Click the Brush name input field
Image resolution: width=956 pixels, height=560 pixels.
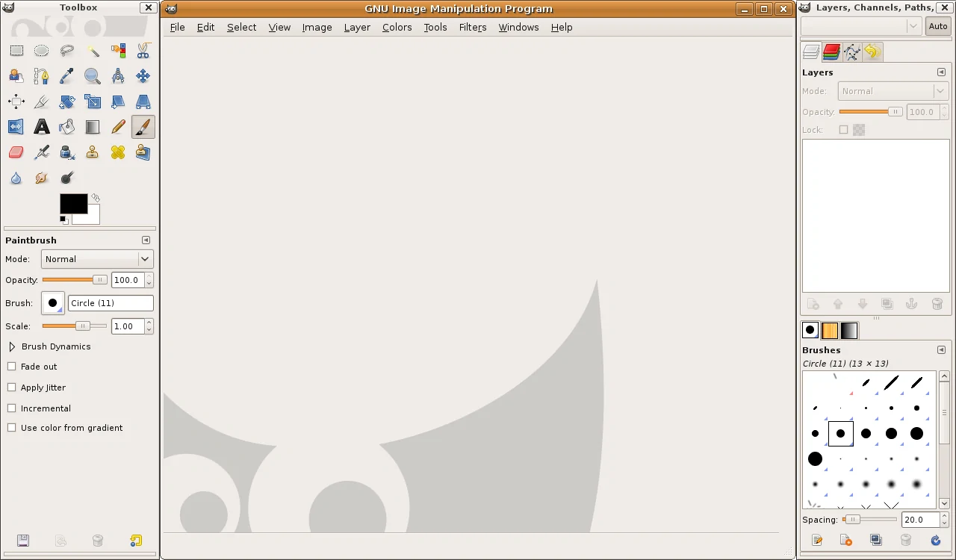[x=111, y=303]
